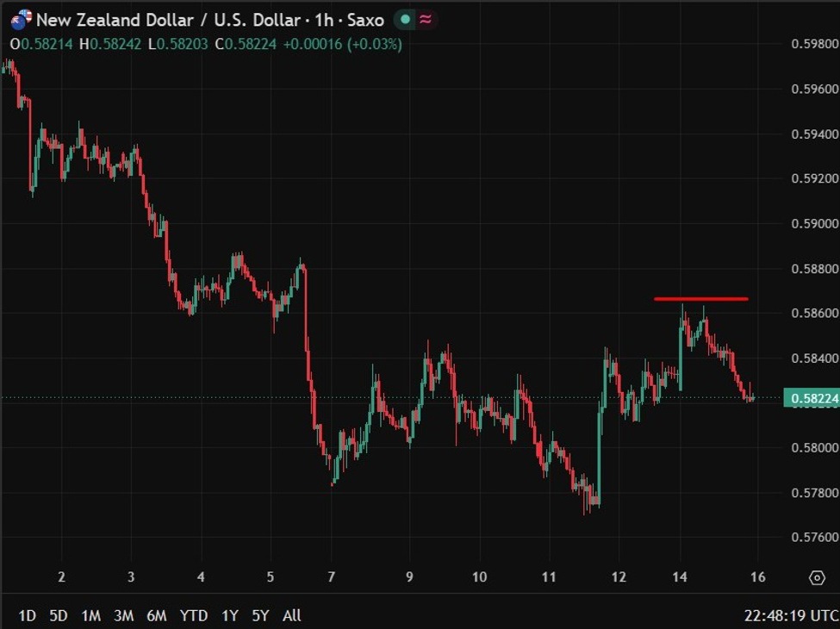Screen dimensions: 840x629
Task: Click the 0.58224 current price label
Action: [x=812, y=398]
